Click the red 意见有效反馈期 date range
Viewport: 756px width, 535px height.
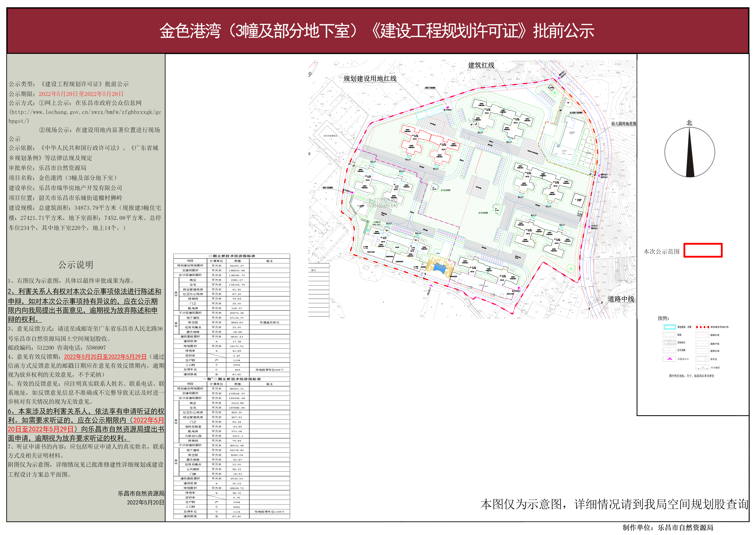click(x=105, y=357)
